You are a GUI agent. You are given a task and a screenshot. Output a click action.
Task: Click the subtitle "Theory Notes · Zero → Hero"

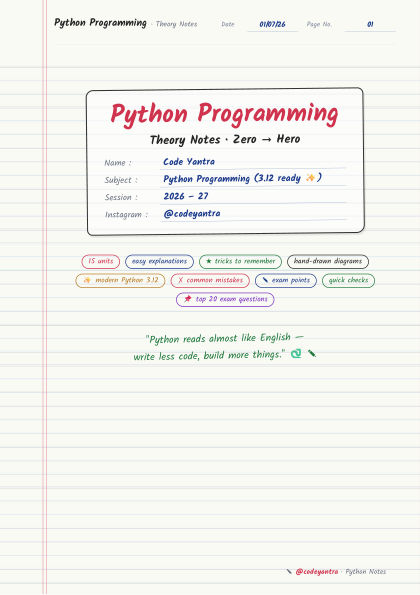pos(225,139)
